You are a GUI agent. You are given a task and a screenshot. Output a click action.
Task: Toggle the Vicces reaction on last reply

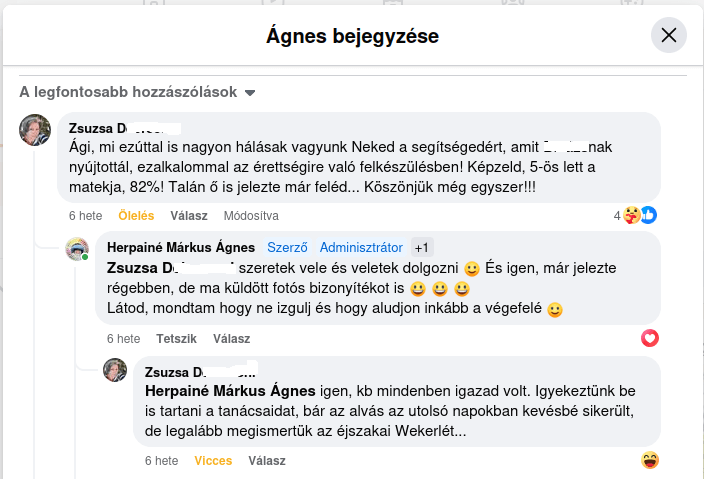point(213,461)
